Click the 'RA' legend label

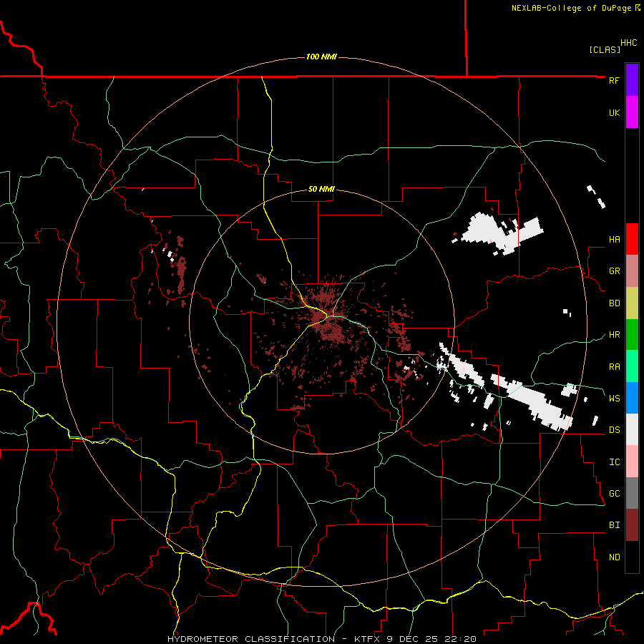614,367
